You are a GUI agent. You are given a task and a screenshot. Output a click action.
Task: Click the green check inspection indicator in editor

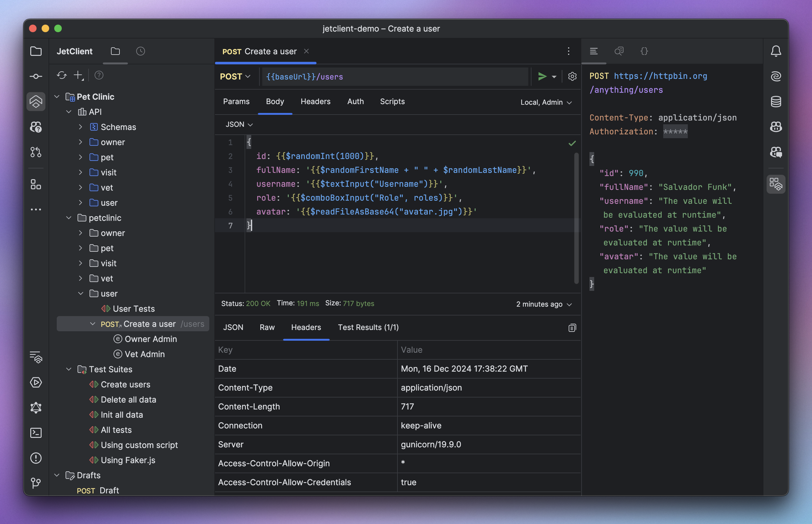(572, 143)
